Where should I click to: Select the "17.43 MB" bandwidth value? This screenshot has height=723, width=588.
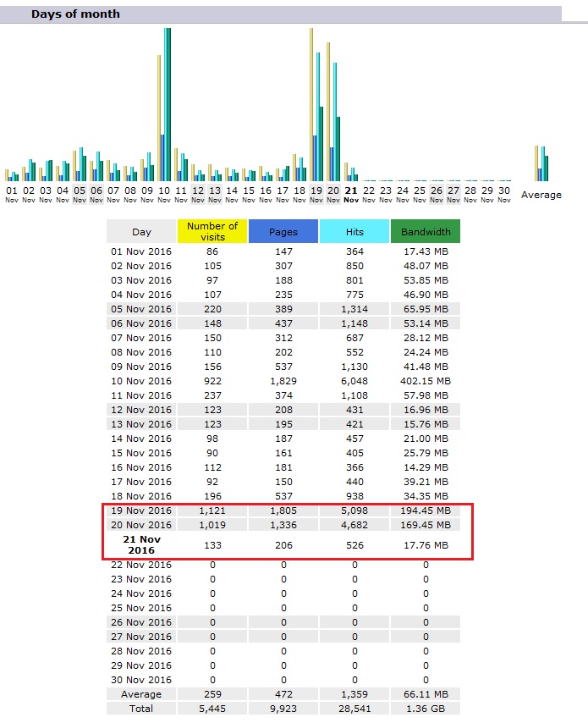click(x=426, y=251)
